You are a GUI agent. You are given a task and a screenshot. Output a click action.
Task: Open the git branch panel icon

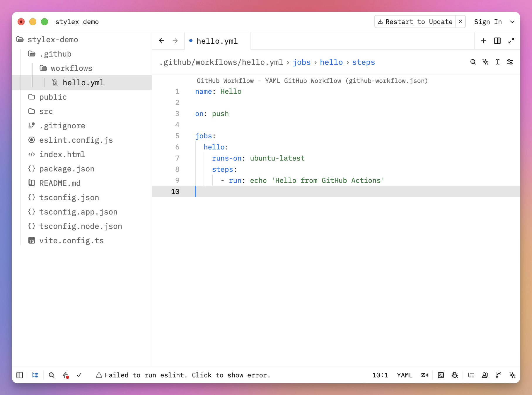pos(499,375)
